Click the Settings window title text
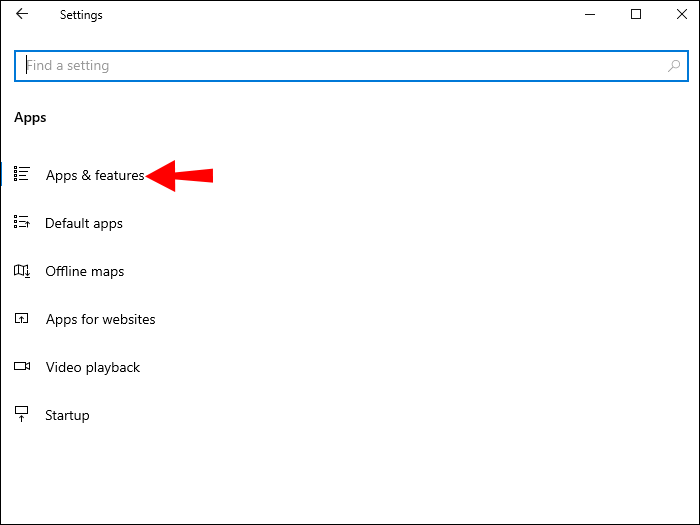 pos(81,15)
